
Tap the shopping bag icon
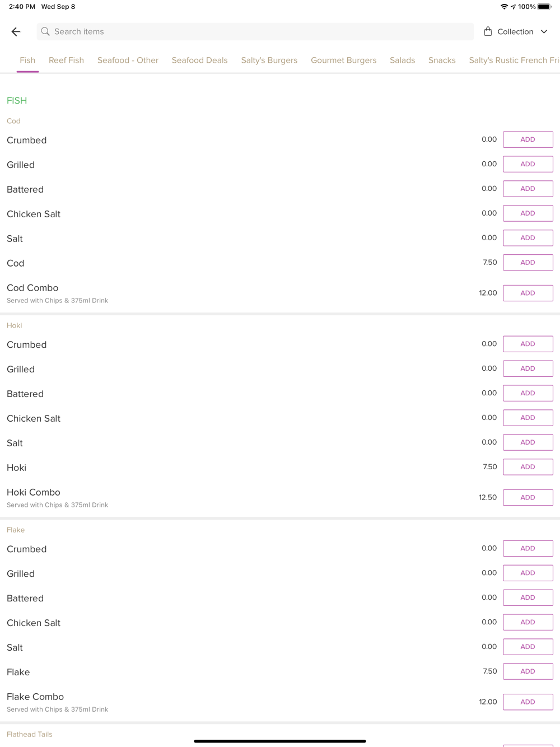[x=488, y=31]
